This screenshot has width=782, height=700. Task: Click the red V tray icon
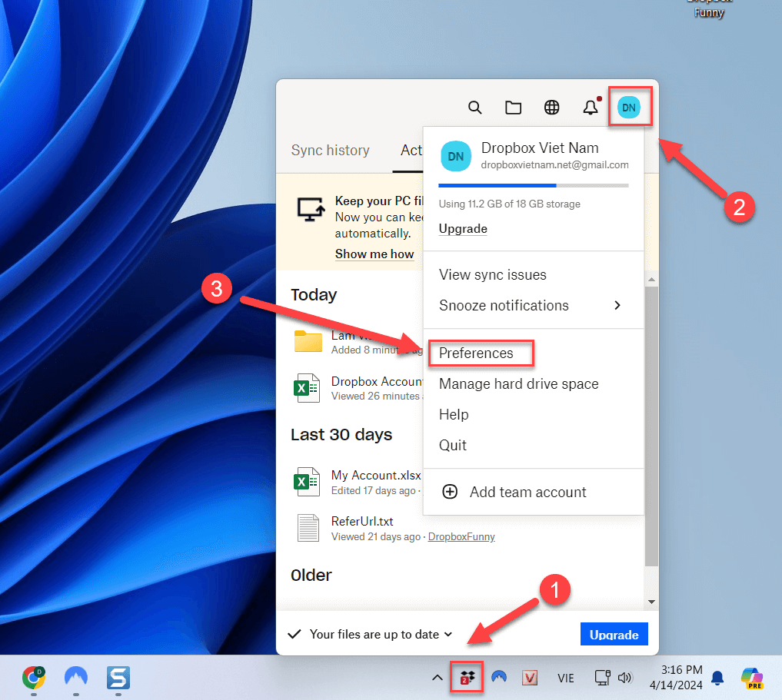point(530,678)
